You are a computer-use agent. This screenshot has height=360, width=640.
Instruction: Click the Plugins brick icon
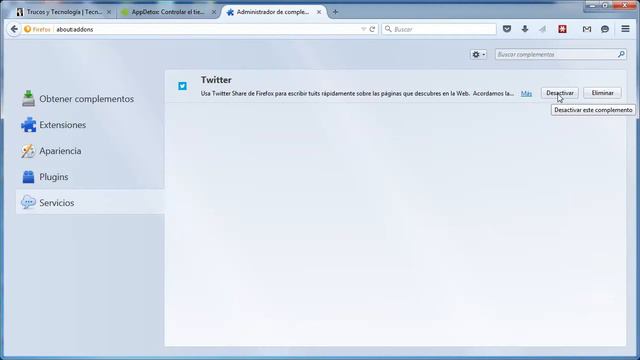click(x=28, y=177)
